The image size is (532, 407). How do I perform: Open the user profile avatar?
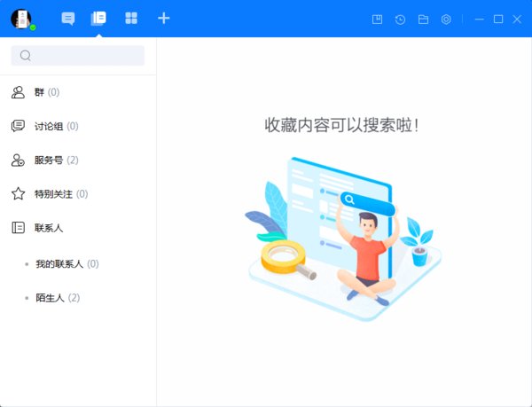click(21, 19)
